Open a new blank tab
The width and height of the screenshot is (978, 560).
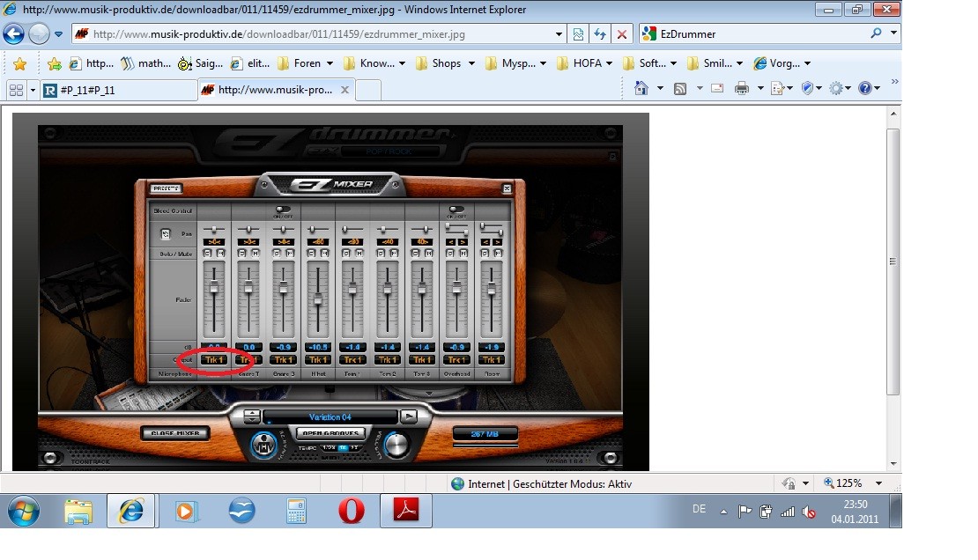(368, 90)
